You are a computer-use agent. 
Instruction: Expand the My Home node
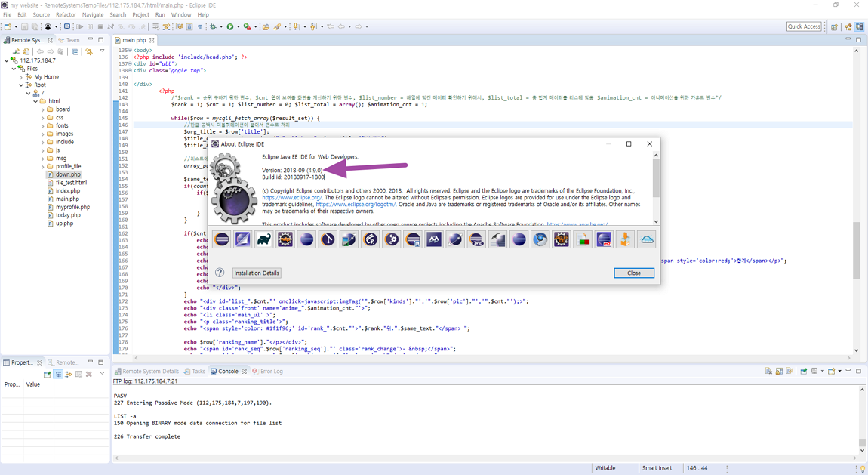pyautogui.click(x=21, y=77)
